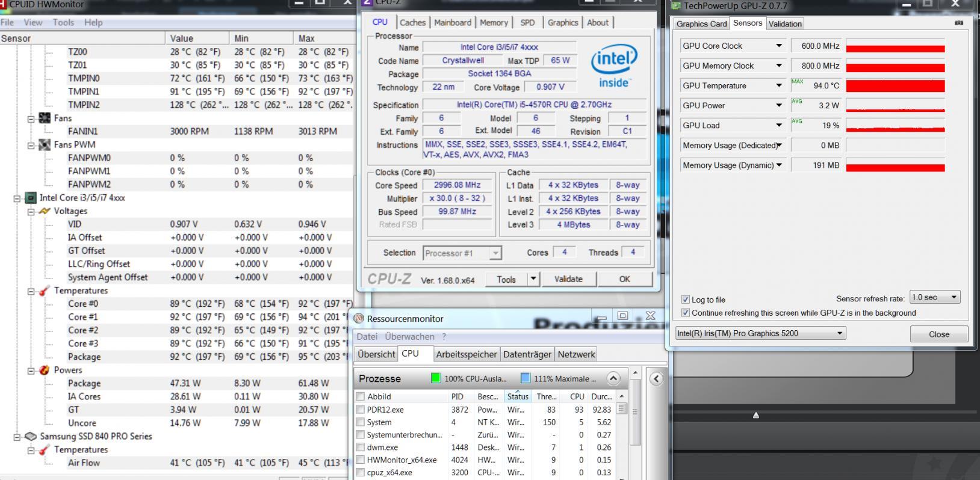This screenshot has height=480, width=980.
Task: Click the green CPU-Auslastung indicator square
Action: click(436, 378)
